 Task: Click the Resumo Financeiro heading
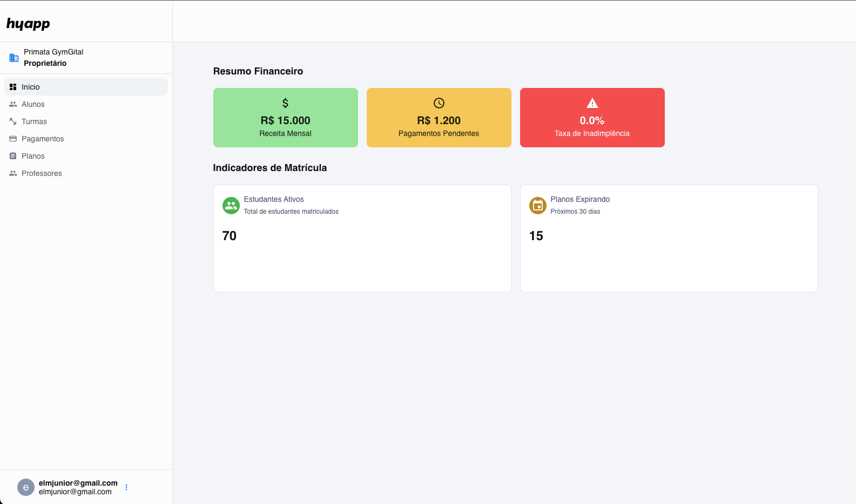point(258,71)
